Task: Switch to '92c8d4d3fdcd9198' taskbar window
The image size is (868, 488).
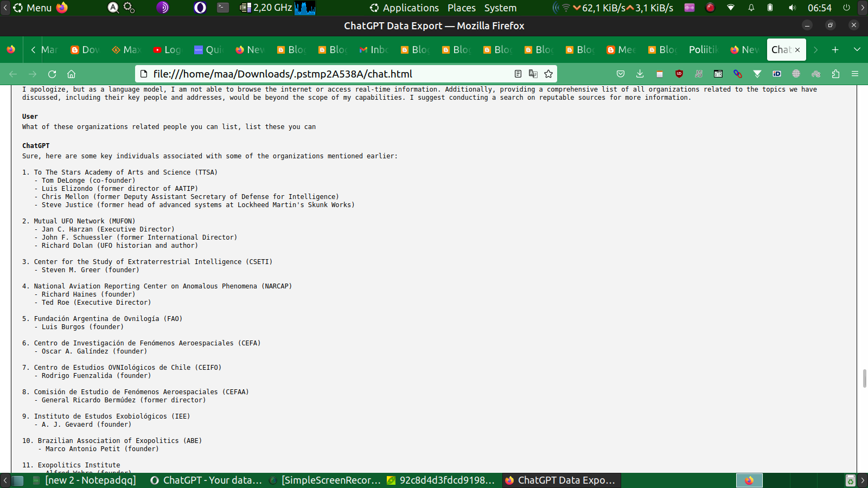Action: [441, 480]
